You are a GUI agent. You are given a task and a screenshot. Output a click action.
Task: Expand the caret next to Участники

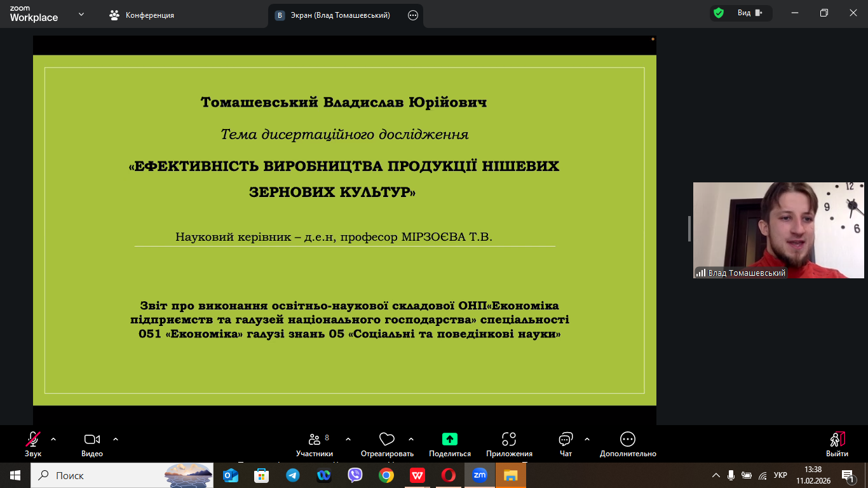(348, 439)
